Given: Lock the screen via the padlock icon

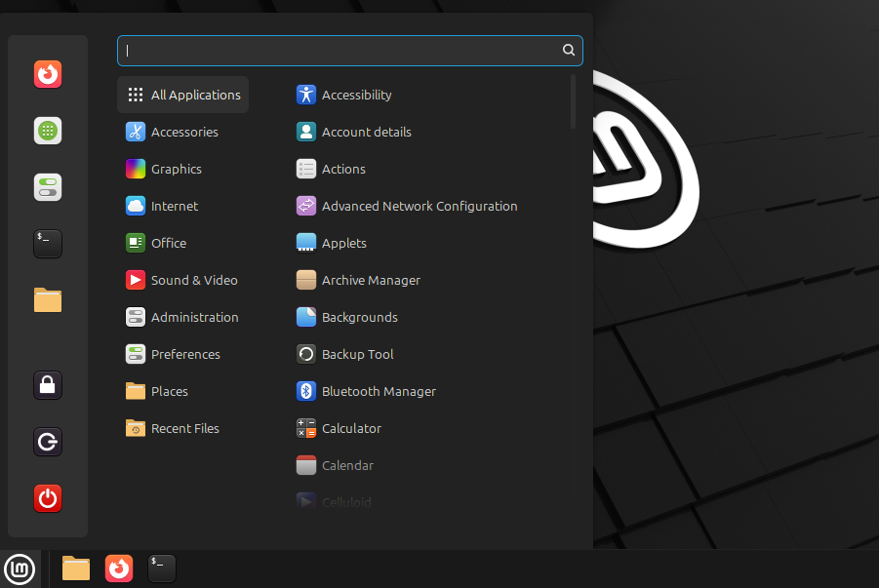Looking at the screenshot, I should [x=47, y=385].
